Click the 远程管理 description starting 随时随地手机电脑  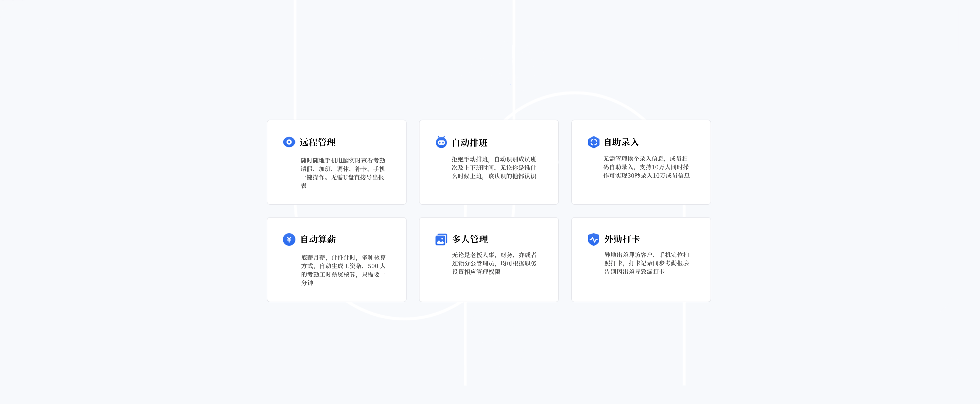[342, 173]
